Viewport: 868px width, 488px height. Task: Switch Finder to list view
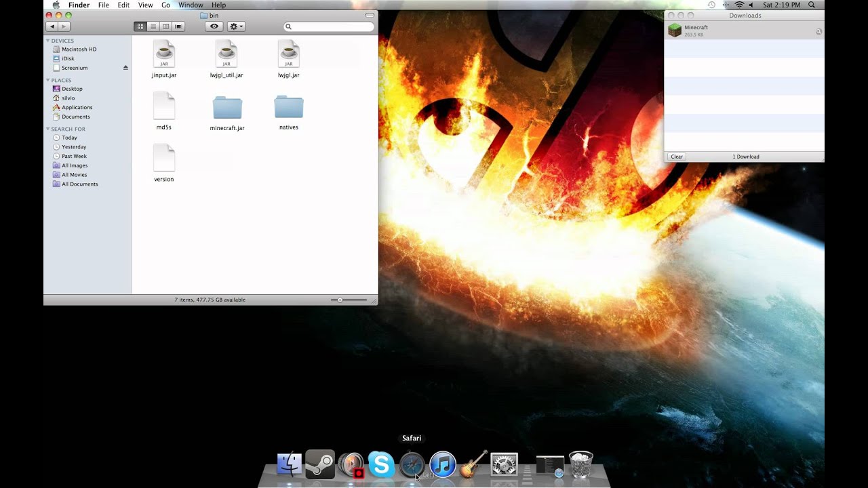click(153, 26)
